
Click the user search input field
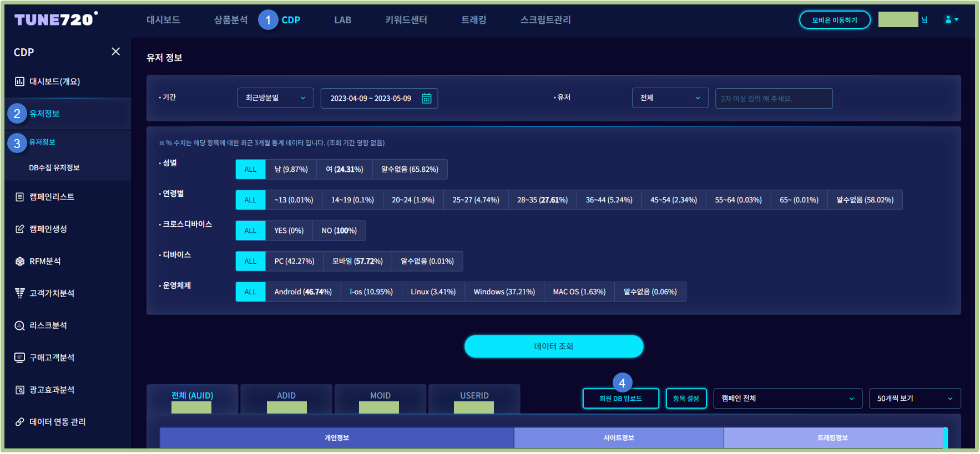point(773,99)
